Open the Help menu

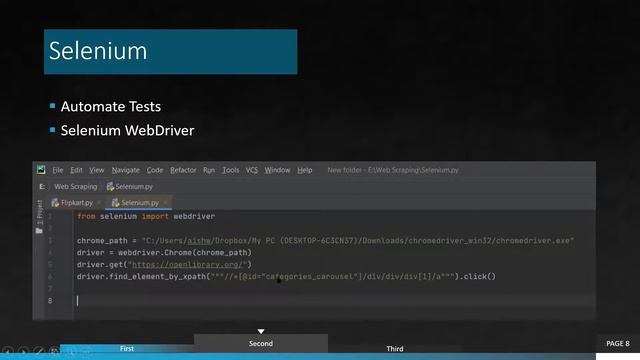304,170
